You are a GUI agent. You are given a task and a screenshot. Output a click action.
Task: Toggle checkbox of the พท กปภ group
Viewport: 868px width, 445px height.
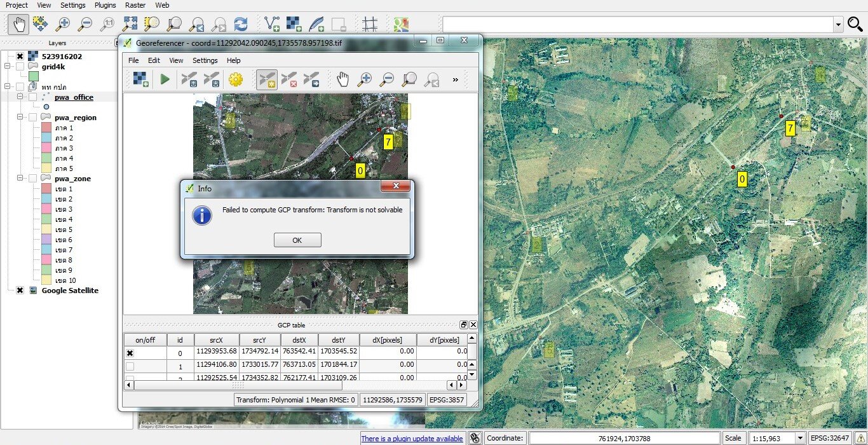pyautogui.click(x=20, y=86)
